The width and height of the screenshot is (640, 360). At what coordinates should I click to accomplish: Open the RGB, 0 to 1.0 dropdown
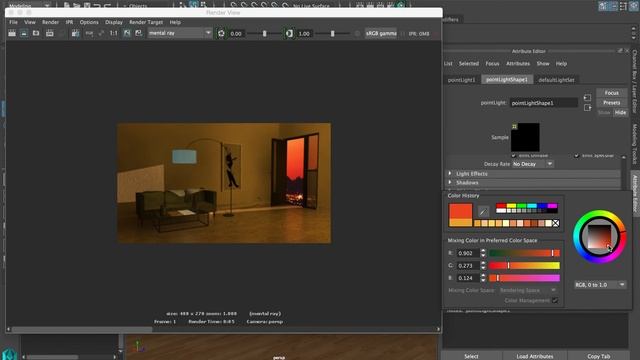coord(600,284)
